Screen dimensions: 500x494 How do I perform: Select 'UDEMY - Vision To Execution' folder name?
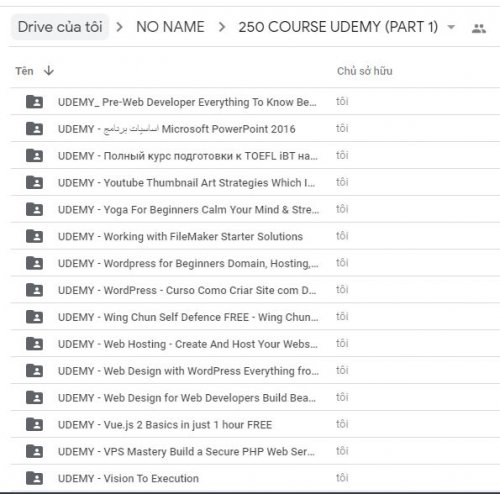pos(128,478)
